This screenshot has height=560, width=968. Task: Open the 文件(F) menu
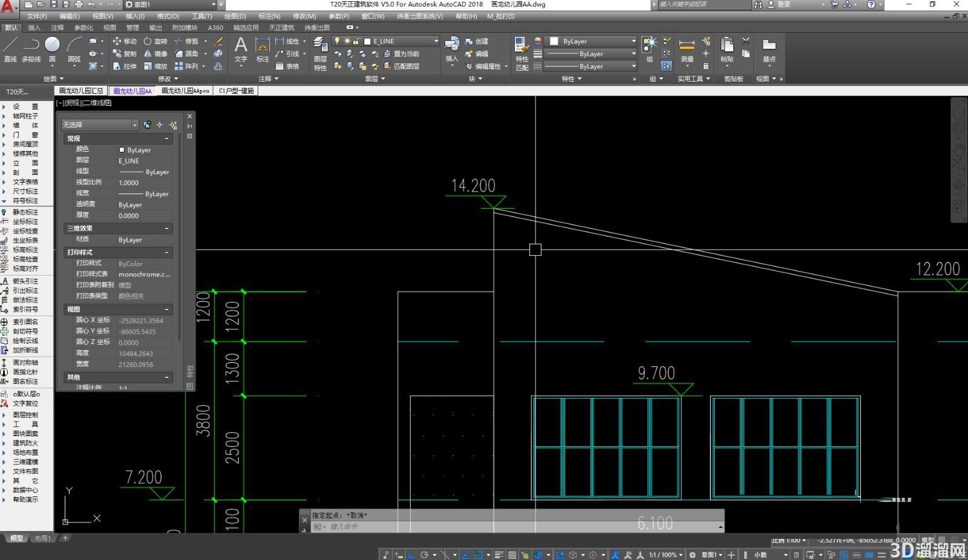coord(37,16)
